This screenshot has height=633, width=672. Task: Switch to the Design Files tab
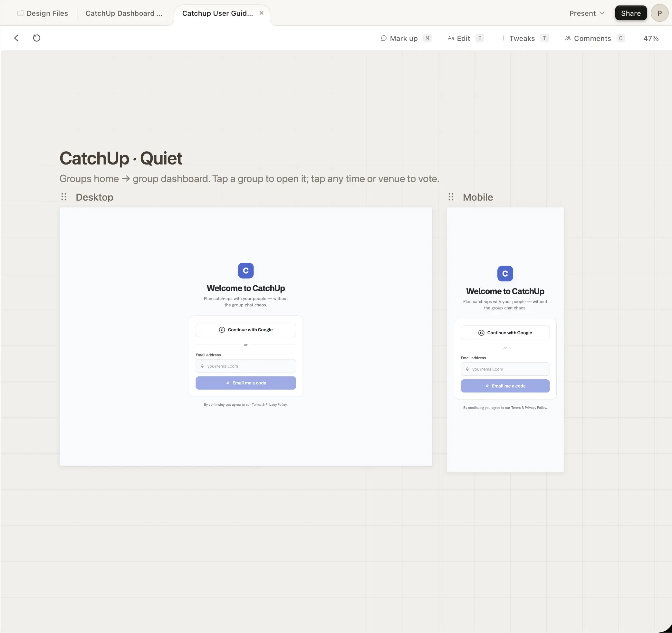tap(42, 13)
